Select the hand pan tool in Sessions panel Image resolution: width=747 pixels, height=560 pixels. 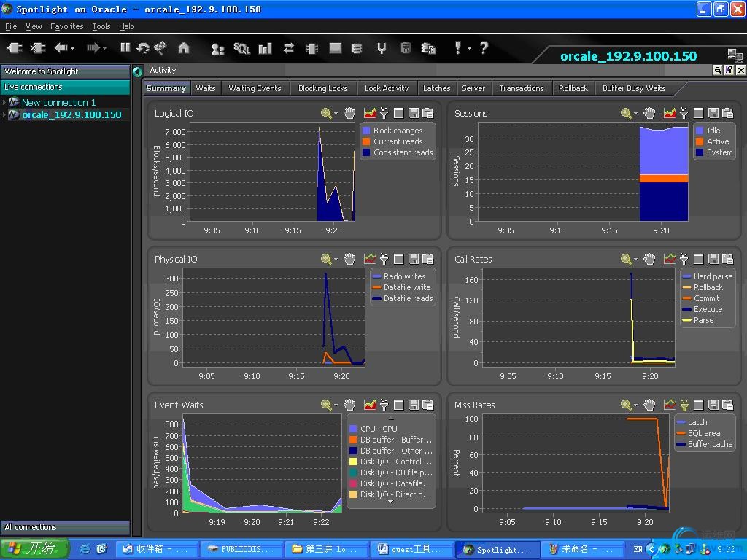[x=649, y=113]
